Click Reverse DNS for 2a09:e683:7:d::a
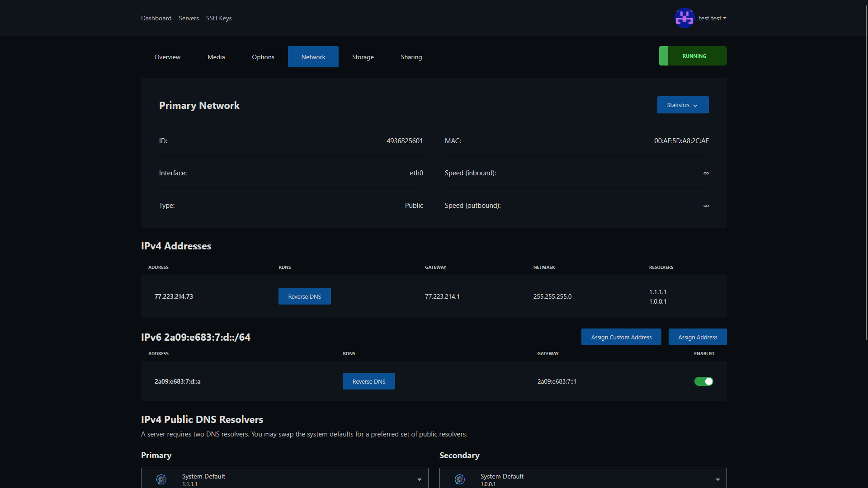This screenshot has height=488, width=868. pyautogui.click(x=369, y=381)
